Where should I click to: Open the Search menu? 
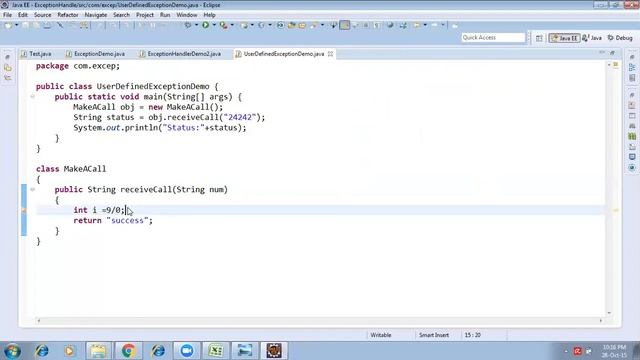(x=121, y=15)
